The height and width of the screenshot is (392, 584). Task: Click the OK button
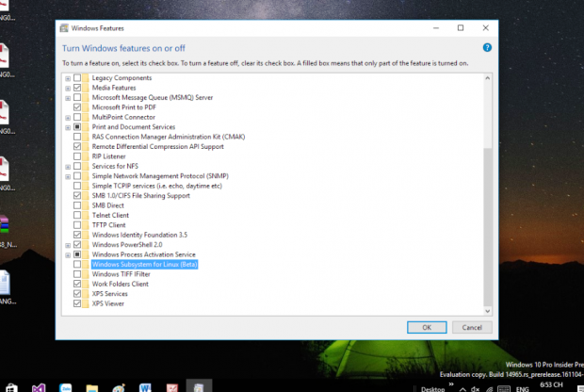tap(426, 327)
